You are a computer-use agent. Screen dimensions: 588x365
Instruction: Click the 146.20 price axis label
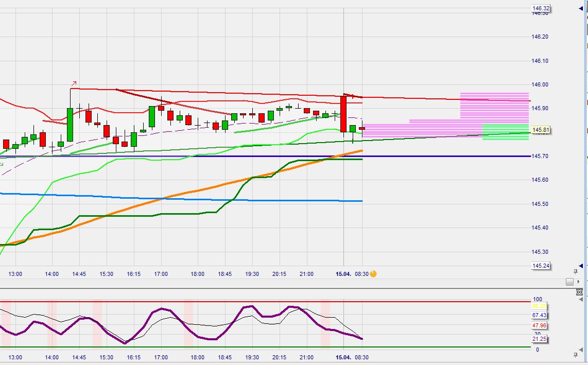pyautogui.click(x=540, y=37)
